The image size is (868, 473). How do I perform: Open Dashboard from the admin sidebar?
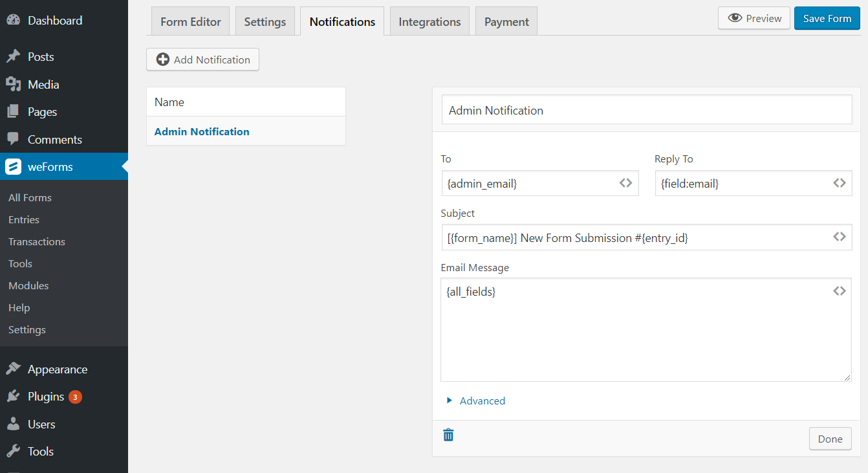click(55, 21)
